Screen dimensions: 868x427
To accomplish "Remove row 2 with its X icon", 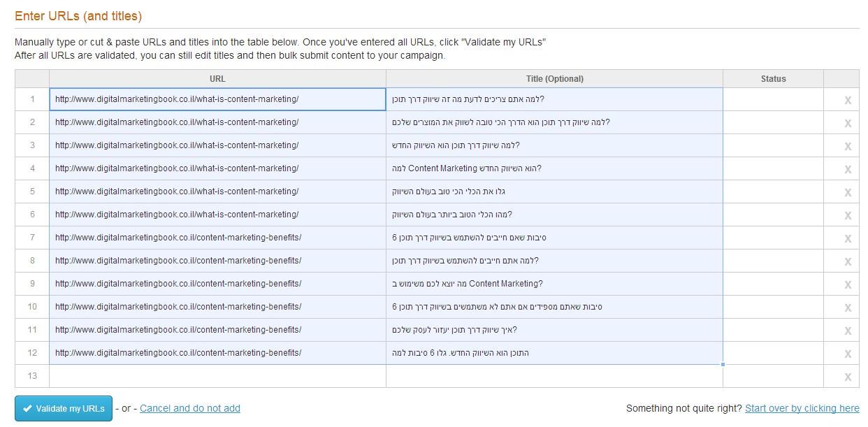I will pos(848,123).
